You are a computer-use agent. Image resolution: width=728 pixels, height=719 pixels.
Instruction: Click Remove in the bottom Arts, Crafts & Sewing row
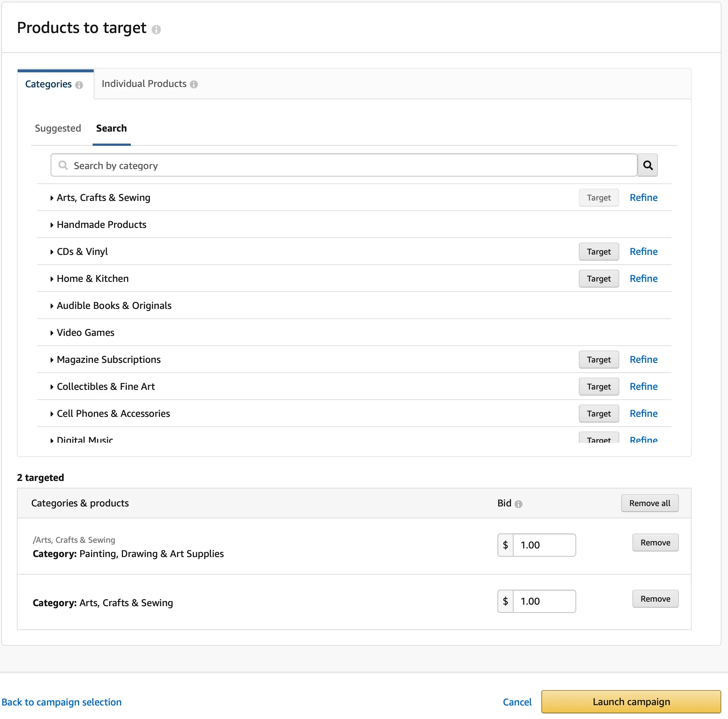pyautogui.click(x=655, y=599)
